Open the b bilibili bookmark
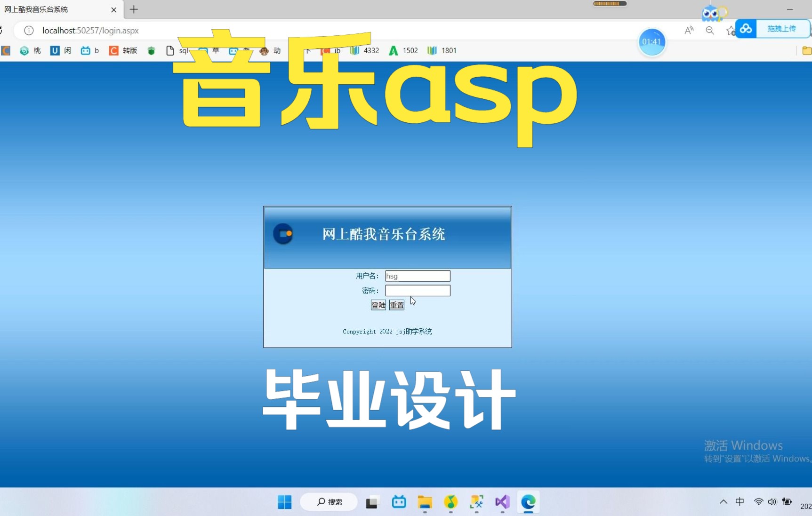 tap(90, 50)
